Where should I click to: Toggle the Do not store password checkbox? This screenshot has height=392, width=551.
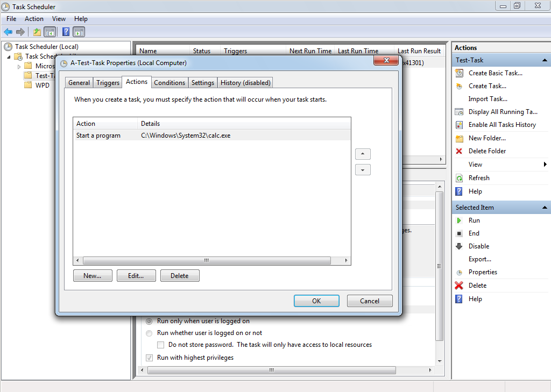pyautogui.click(x=160, y=345)
